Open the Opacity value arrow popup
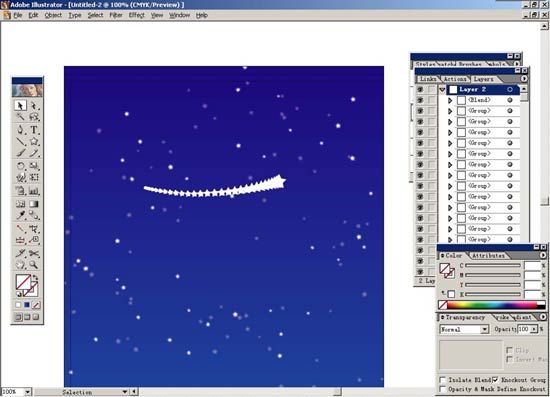This screenshot has width=550, height=397. (534, 329)
